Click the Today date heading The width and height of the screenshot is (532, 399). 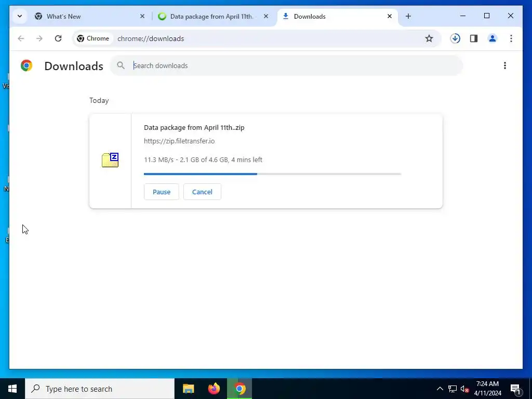tap(99, 100)
